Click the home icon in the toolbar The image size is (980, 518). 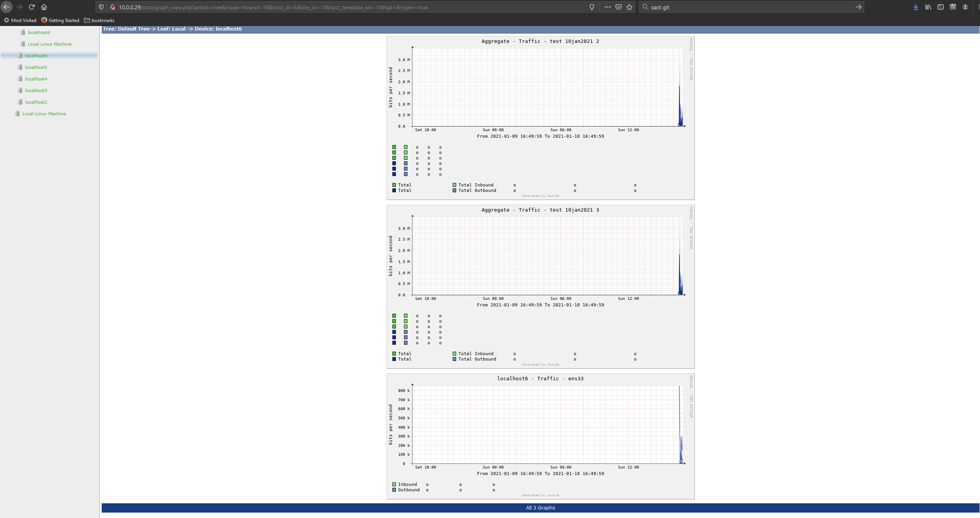point(44,7)
